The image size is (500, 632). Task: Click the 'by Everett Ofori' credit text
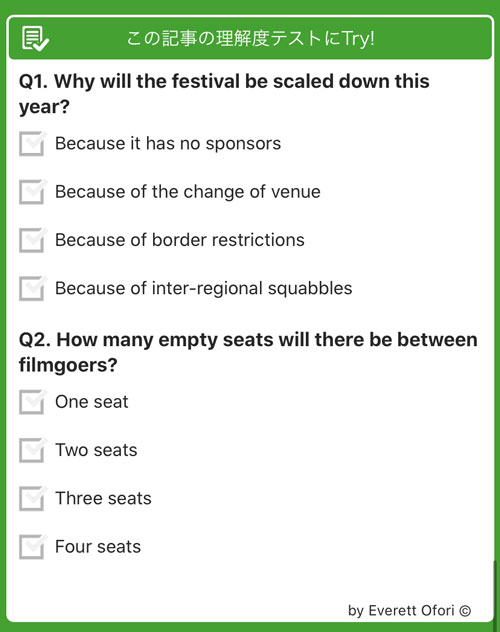click(401, 610)
